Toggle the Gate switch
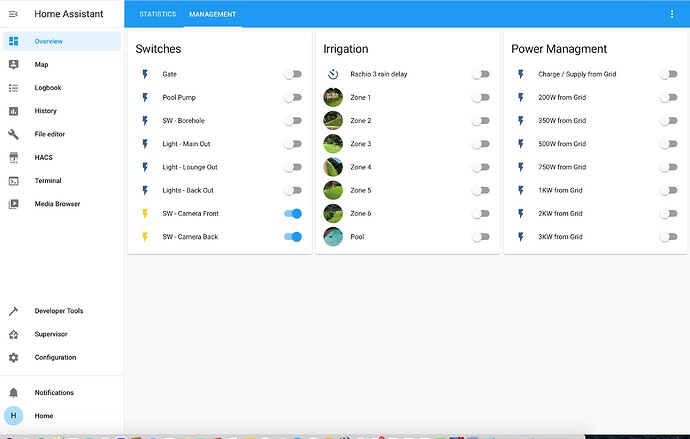This screenshot has width=690, height=439. coord(293,74)
